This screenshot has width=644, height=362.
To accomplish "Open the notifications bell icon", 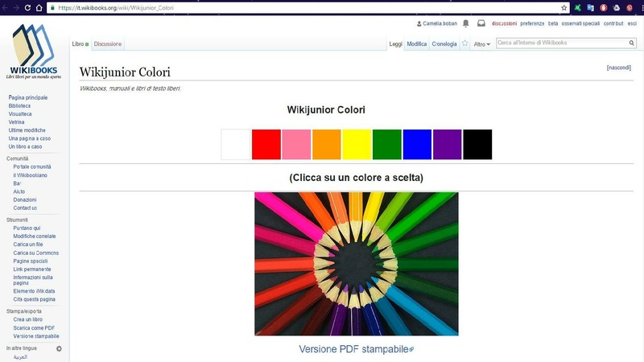I will [466, 23].
